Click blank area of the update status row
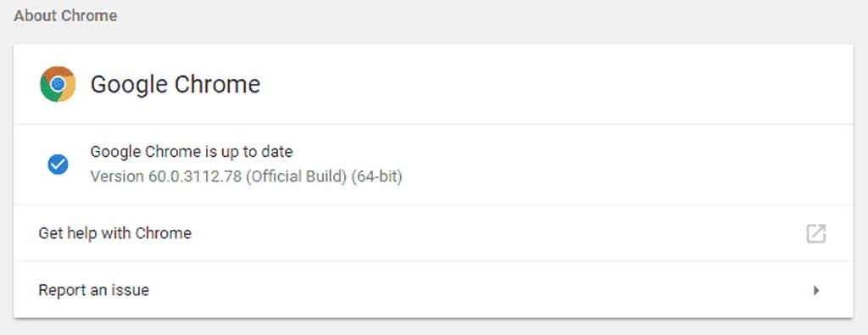This screenshot has width=868, height=335. [x=609, y=165]
